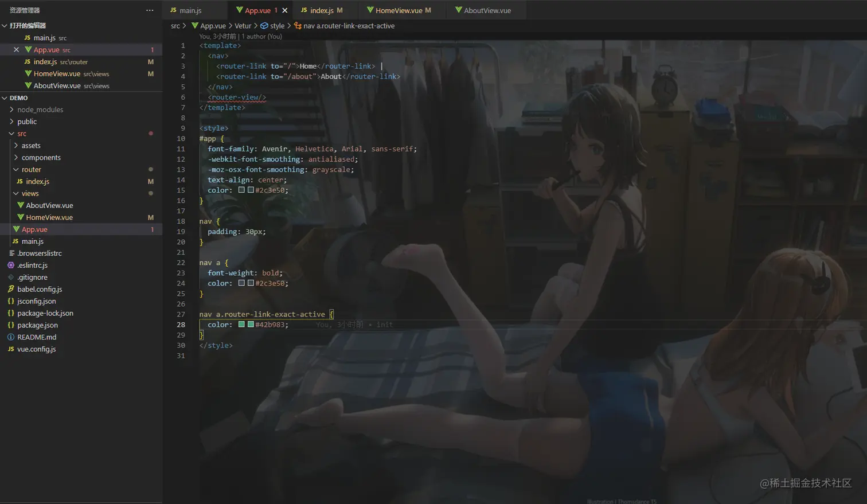Open the jsconfig.json file
The width and height of the screenshot is (867, 504).
click(81, 301)
